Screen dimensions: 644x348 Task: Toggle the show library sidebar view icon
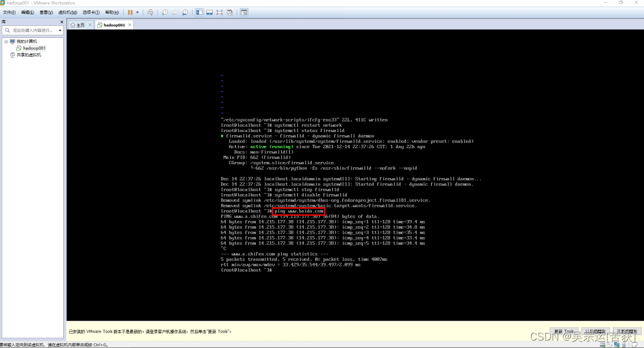pyautogui.click(x=199, y=12)
